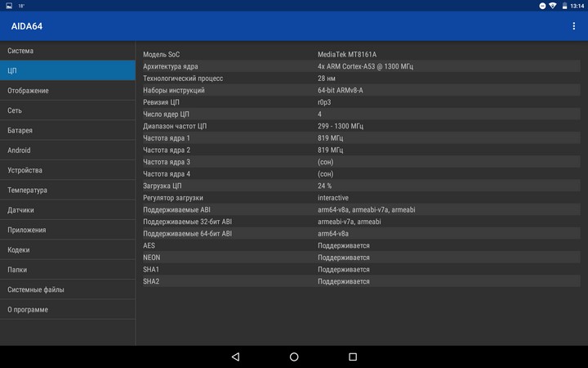Select the Число ядер ЦП label
The height and width of the screenshot is (368, 588).
click(x=166, y=114)
